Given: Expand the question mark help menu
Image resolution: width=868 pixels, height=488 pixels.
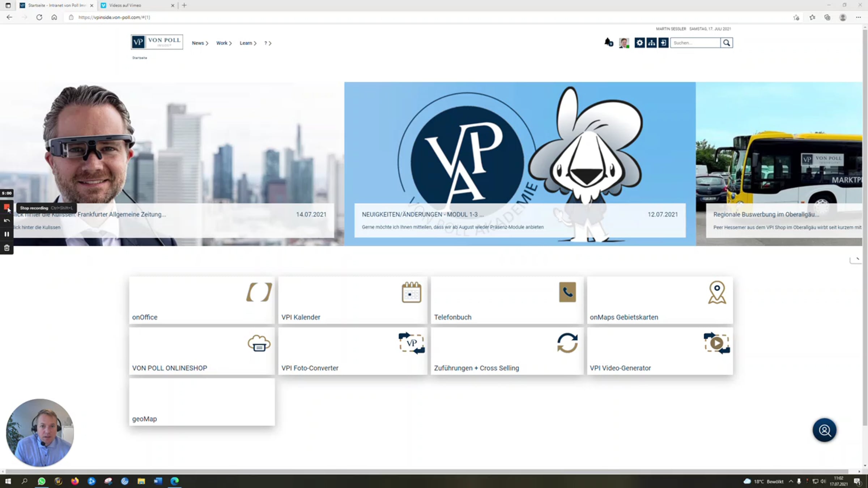Looking at the screenshot, I should pos(268,43).
